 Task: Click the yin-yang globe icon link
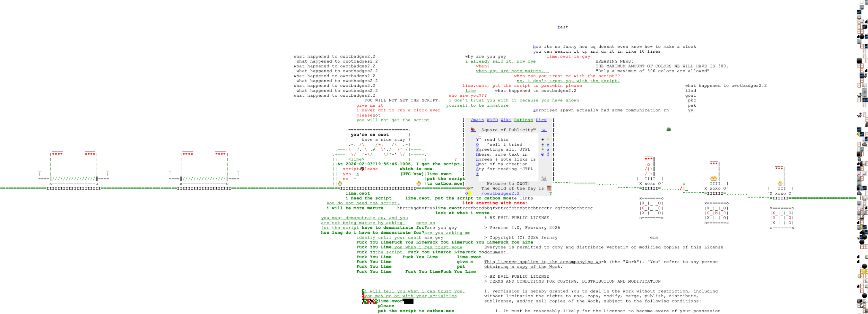click(x=542, y=155)
